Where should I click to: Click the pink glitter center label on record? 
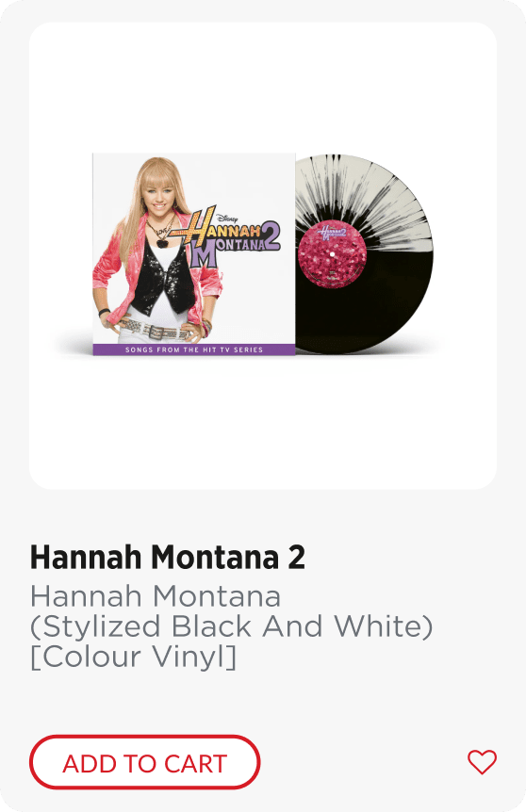tap(332, 253)
